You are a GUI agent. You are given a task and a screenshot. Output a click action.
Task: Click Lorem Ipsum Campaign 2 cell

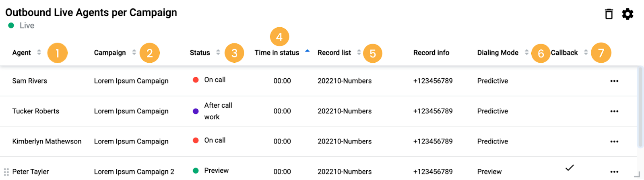pos(134,172)
